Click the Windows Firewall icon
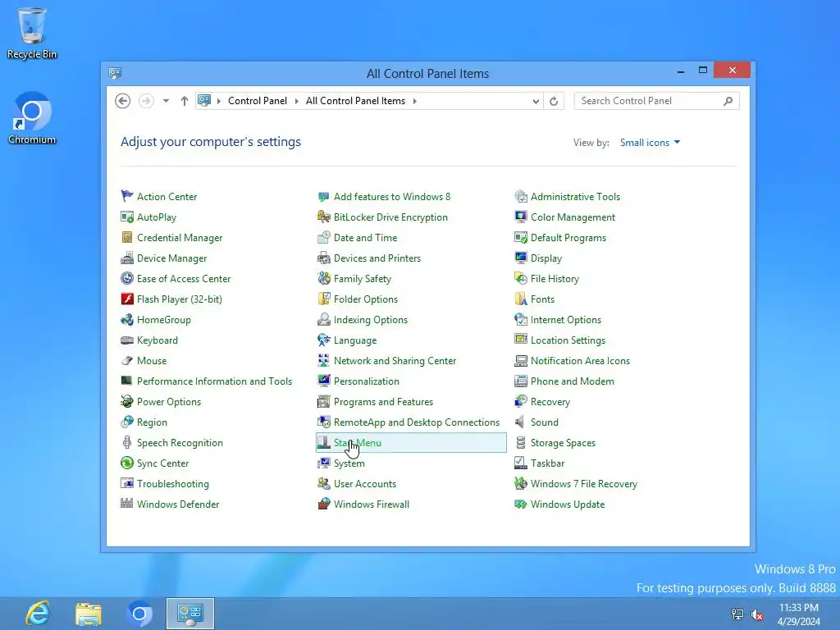 (x=323, y=504)
